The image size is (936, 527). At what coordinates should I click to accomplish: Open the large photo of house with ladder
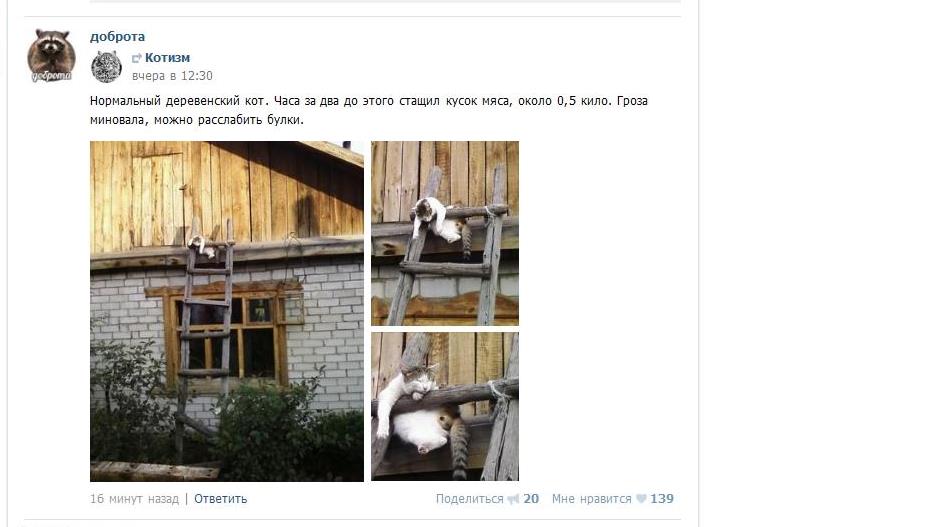click(x=227, y=311)
